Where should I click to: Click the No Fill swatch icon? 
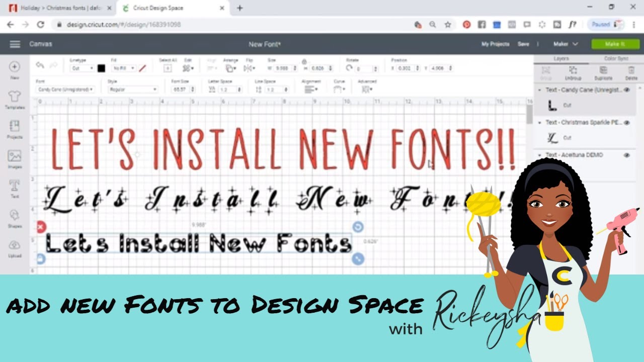coord(142,68)
